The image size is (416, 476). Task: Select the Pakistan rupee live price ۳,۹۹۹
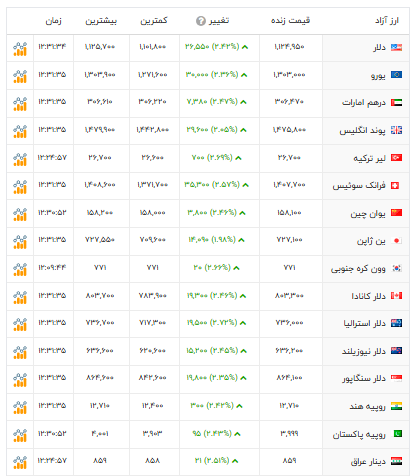[289, 433]
